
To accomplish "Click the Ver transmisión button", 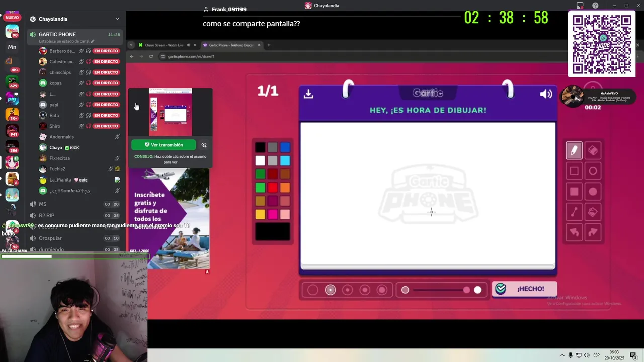I will point(164,145).
